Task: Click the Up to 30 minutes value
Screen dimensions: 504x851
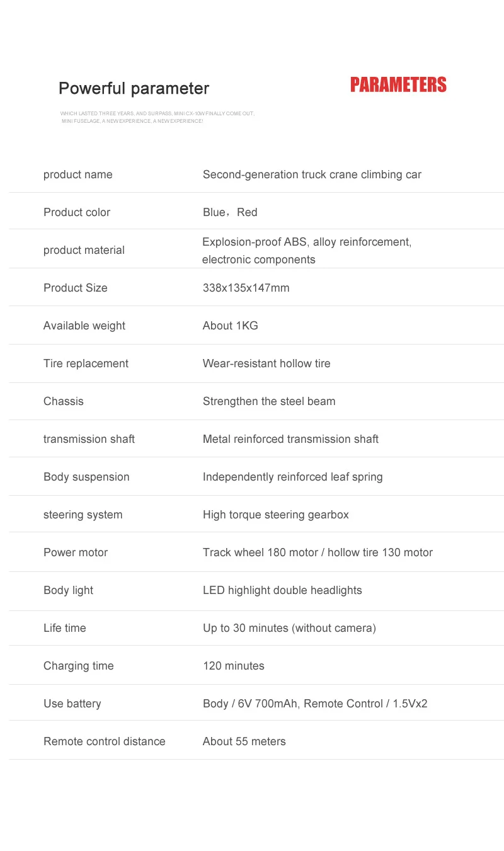Action: point(289,629)
